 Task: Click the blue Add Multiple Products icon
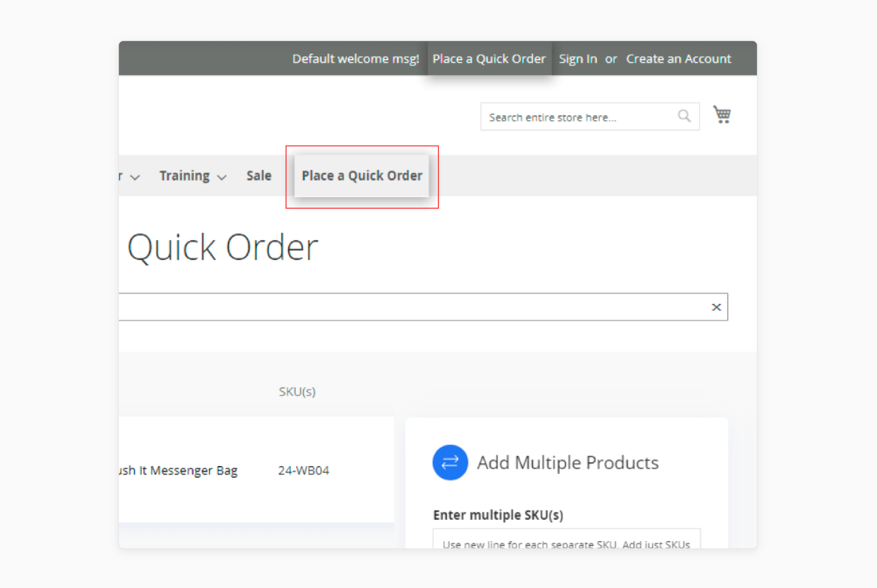point(450,462)
